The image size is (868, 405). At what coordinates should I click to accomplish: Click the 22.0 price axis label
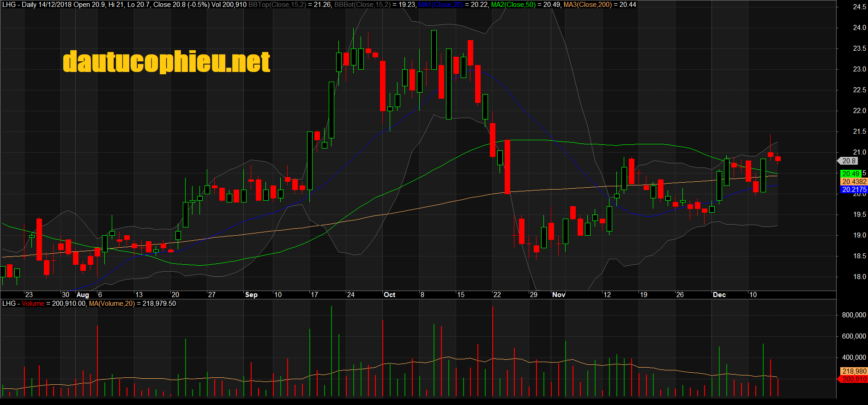tap(859, 111)
